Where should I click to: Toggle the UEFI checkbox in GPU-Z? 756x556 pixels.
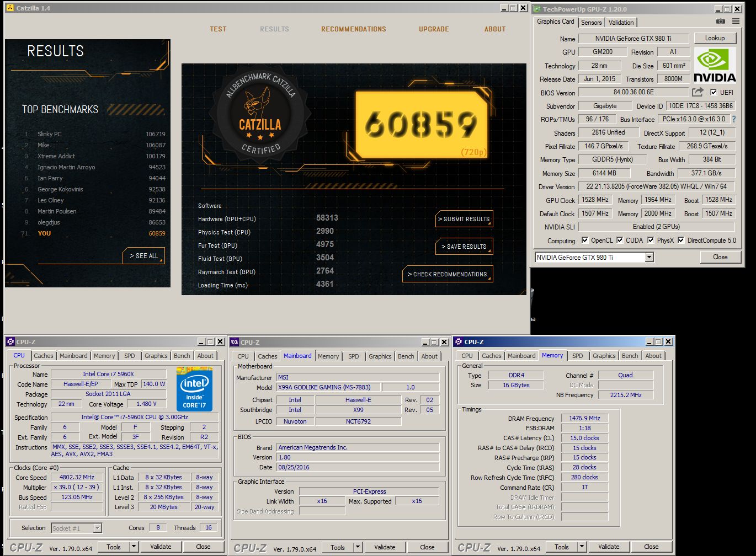(714, 93)
